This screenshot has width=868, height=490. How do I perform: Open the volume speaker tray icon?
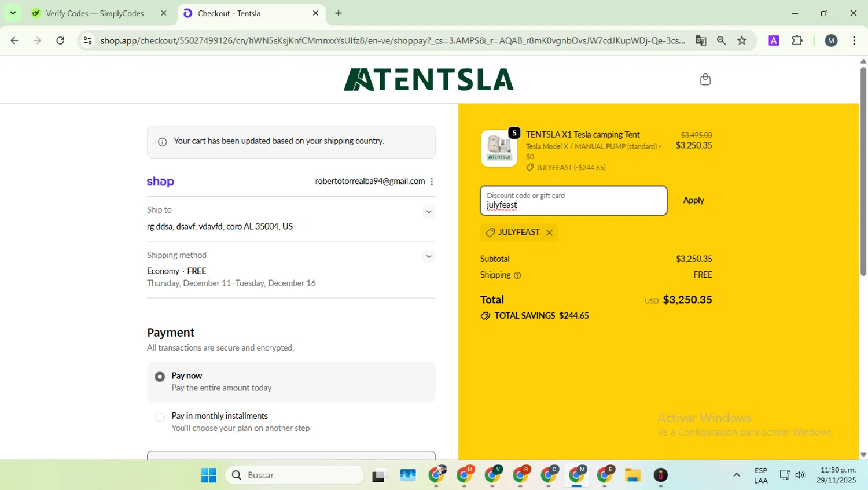[x=800, y=476]
